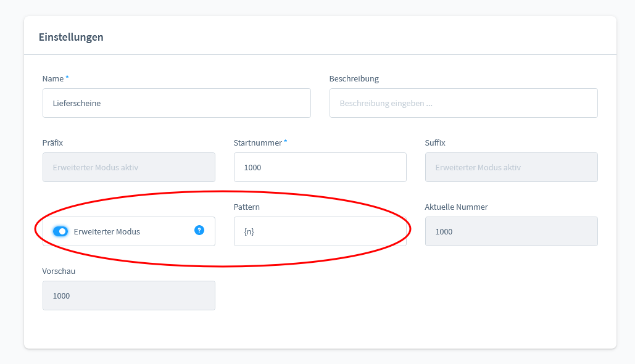Click the 'Erweiterter Modus' label text
Viewport: 635px width, 364px height.
click(107, 231)
